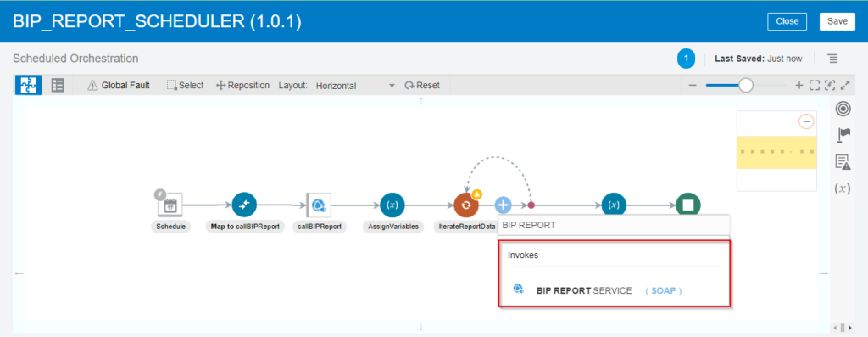The image size is (868, 337).
Task: Select the Map to callBIPReport mapper icon
Action: pos(244,205)
